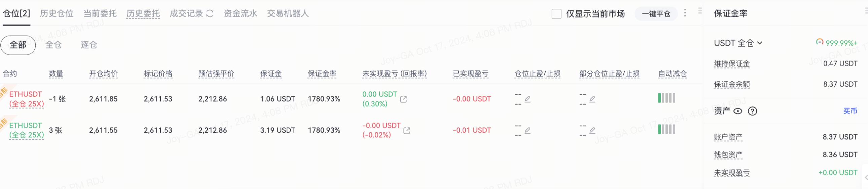Switch to the 历史仓位 tab
Image resolution: width=868 pixels, height=189 pixels.
[57, 13]
